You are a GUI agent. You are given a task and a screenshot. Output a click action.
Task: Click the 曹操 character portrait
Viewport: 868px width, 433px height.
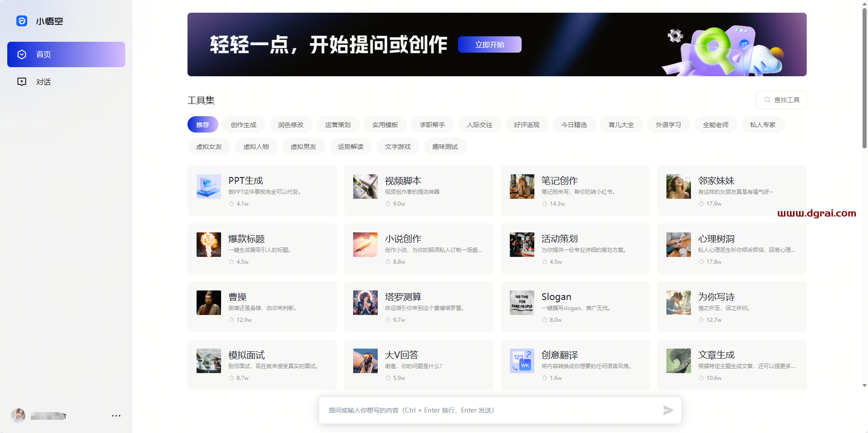[209, 303]
